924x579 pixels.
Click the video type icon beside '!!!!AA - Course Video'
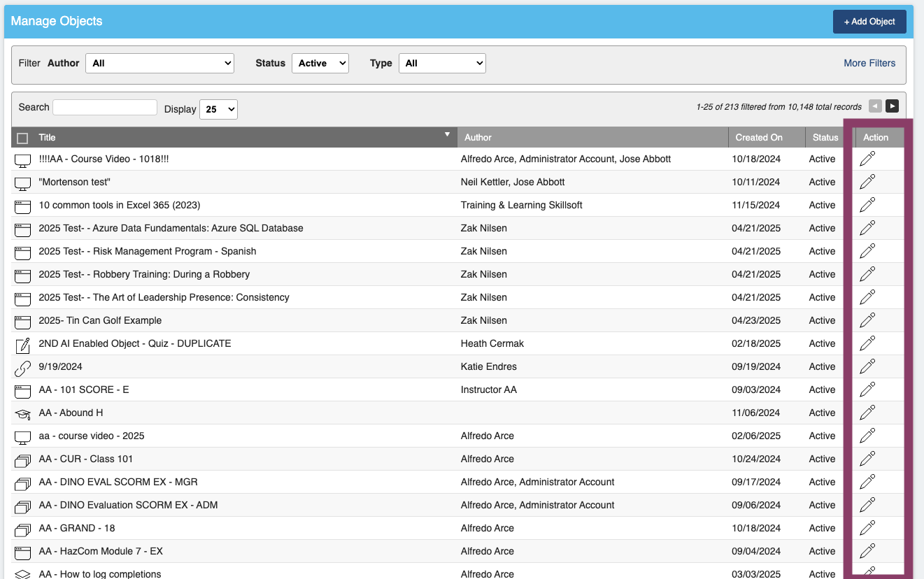point(23,160)
